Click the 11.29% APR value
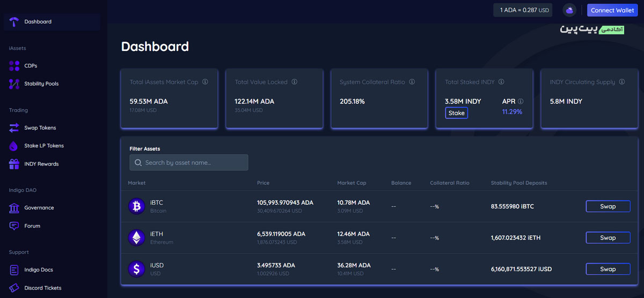 click(x=512, y=112)
